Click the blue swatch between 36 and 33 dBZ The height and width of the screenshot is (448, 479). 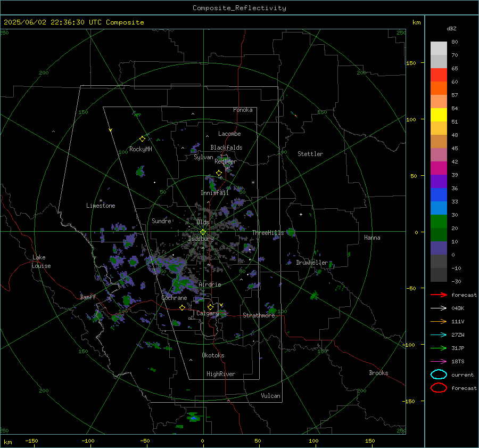click(439, 195)
